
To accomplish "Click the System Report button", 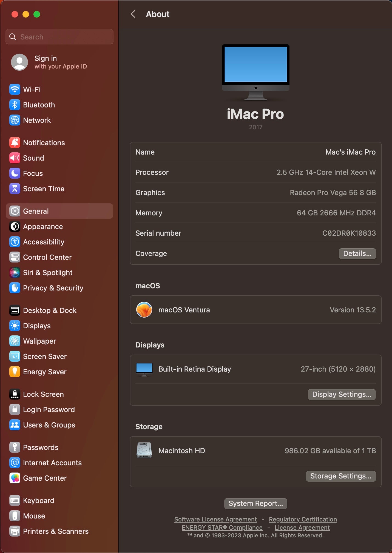I will coord(255,503).
